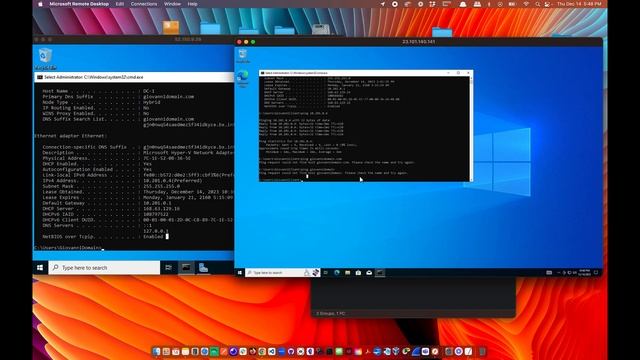The image size is (640, 360).
Task: Open Task View in the left session taskbar
Action: click(168, 268)
